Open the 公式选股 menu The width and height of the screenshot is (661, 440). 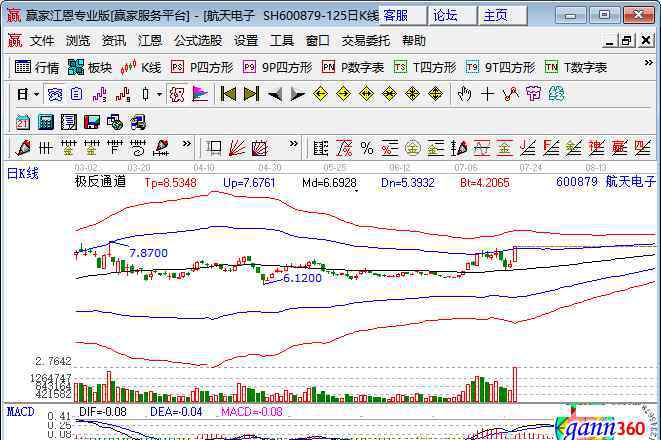(198, 41)
